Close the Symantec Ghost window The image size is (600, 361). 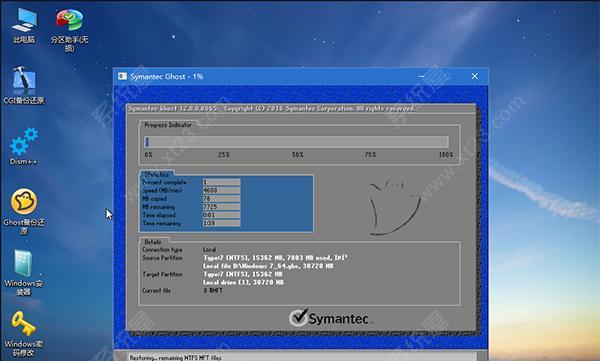(x=474, y=76)
